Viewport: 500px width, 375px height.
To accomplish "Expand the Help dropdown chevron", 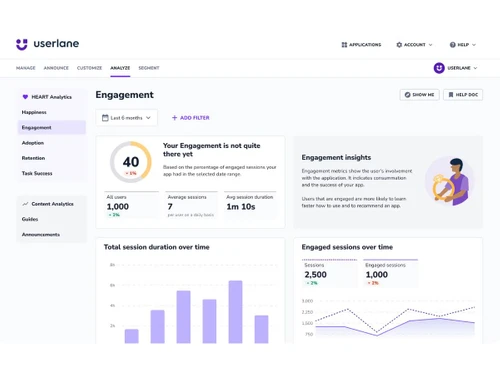I will (474, 45).
